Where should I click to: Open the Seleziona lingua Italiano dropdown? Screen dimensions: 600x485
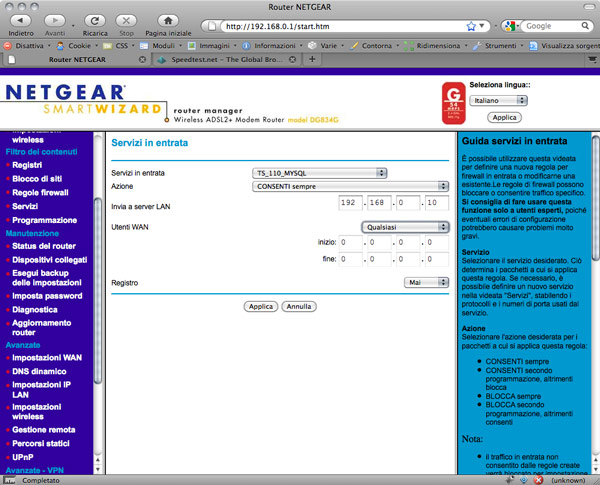(x=498, y=100)
